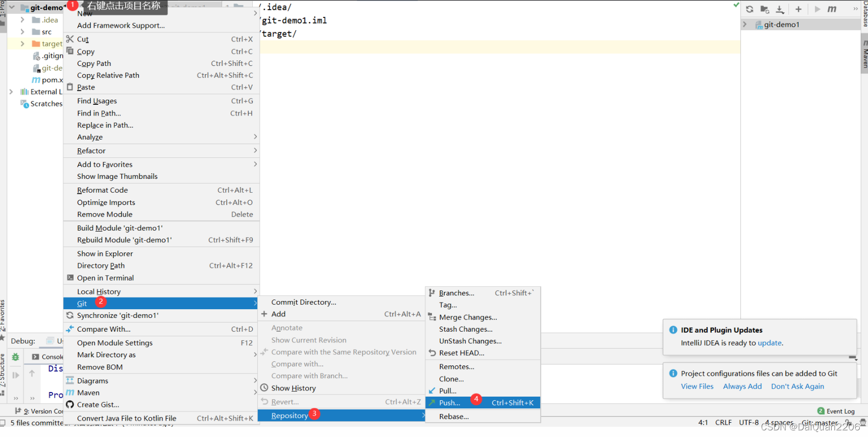868x437 pixels.
Task: Open 9: Version Control tab
Action: click(39, 411)
